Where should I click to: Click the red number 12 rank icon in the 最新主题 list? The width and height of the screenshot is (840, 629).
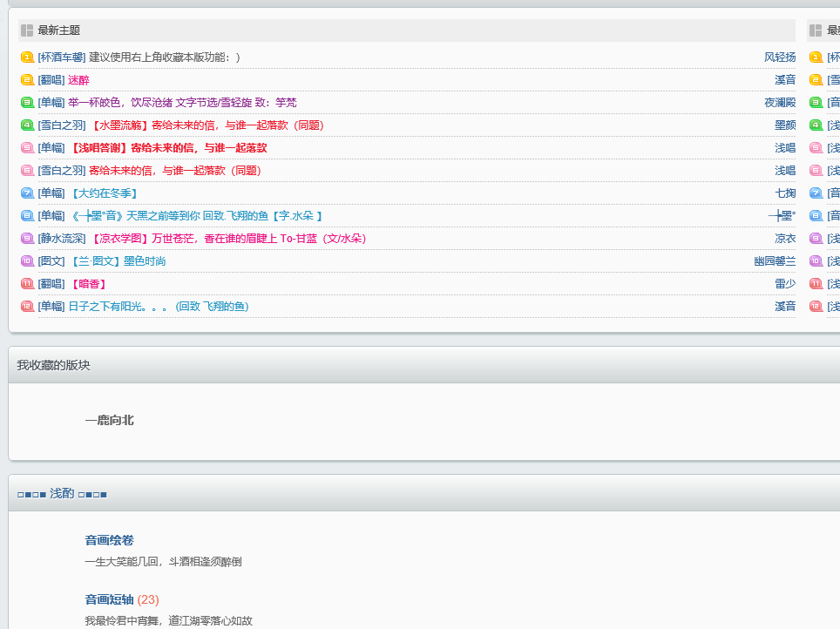tap(27, 307)
